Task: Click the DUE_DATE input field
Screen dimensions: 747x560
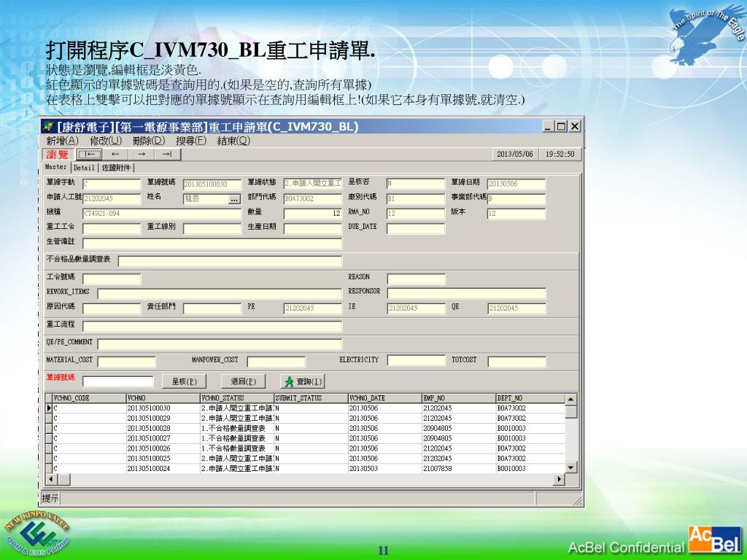Action: 416,228
